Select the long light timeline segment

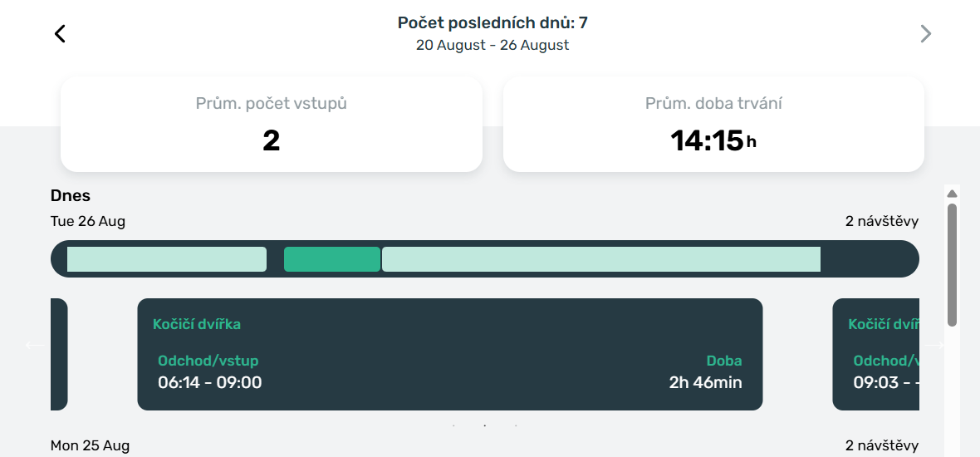(600, 259)
